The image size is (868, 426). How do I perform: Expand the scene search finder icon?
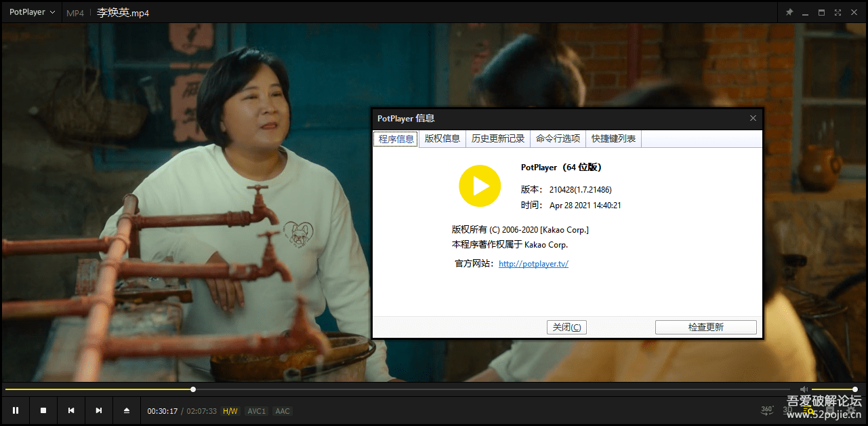pyautogui.click(x=808, y=410)
